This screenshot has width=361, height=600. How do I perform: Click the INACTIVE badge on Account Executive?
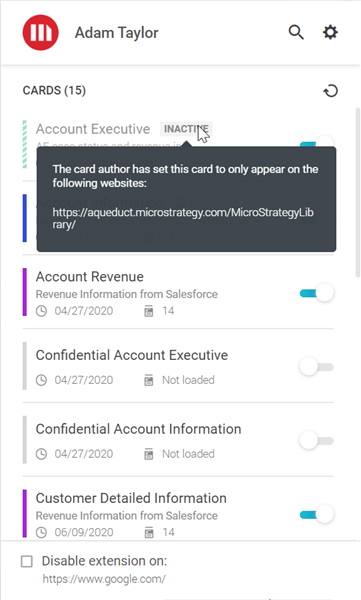(186, 129)
